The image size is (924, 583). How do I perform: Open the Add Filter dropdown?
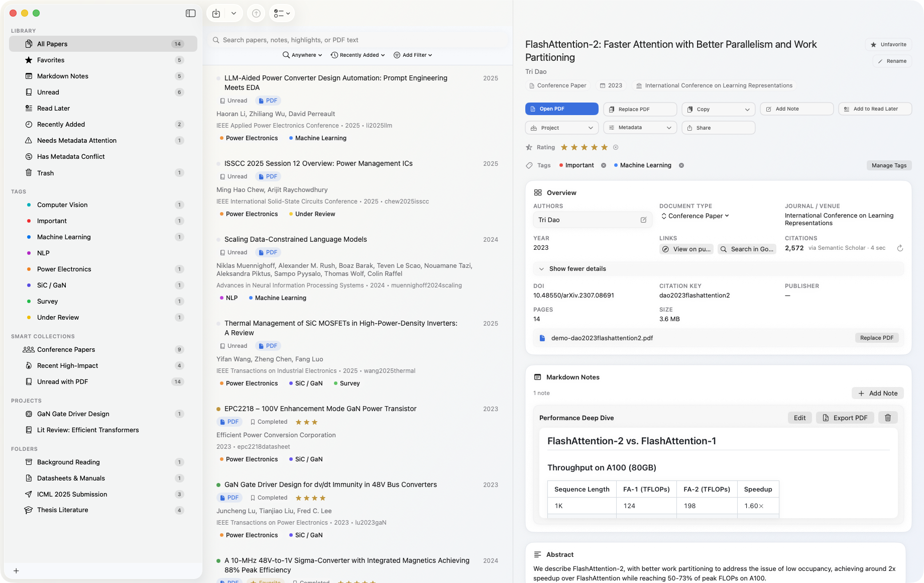tap(413, 55)
